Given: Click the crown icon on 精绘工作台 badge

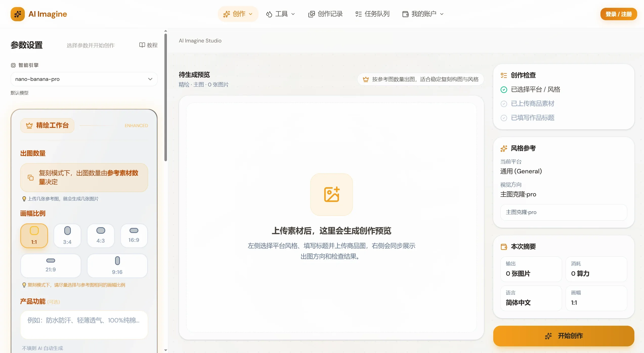Looking at the screenshot, I should (x=29, y=125).
